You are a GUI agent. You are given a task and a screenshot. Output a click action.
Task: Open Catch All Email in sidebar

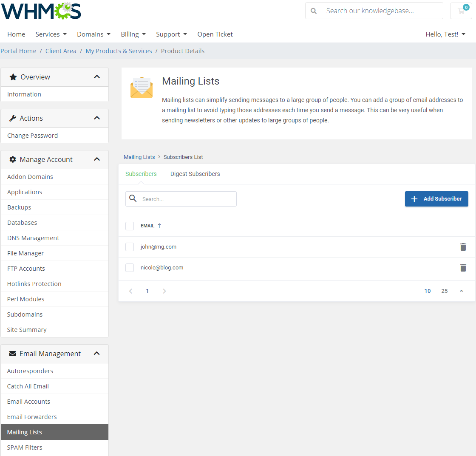pos(55,386)
